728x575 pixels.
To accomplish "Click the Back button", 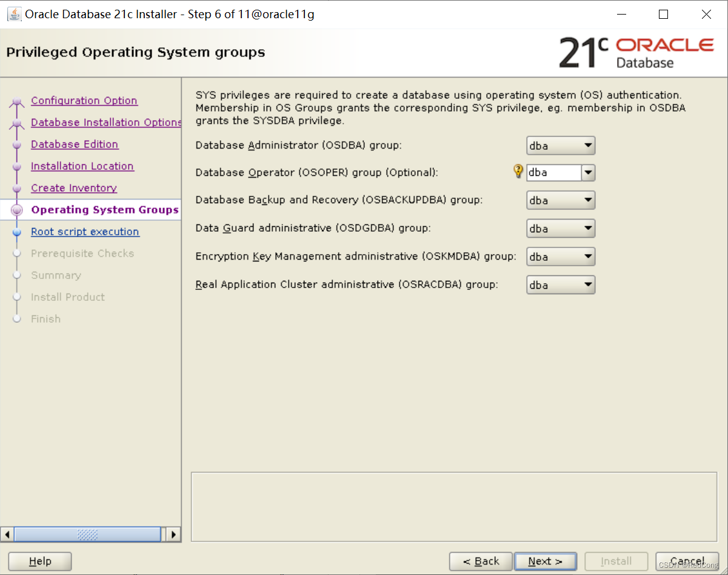I will pos(481,562).
